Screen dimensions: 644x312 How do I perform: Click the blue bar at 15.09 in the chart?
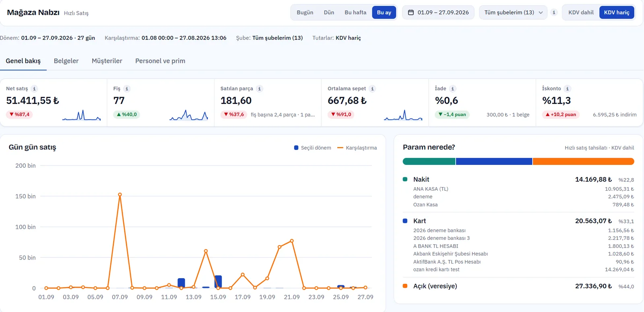tap(218, 282)
